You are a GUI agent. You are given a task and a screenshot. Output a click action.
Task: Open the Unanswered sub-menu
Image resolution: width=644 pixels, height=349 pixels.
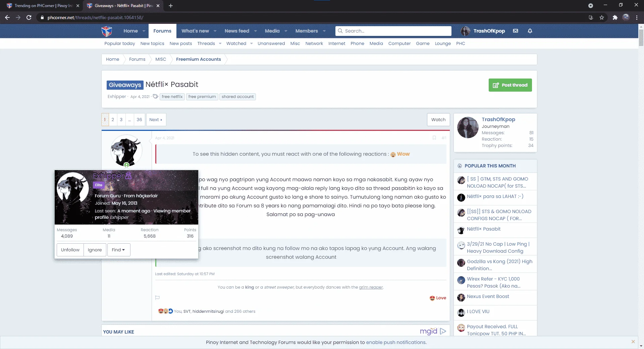(271, 44)
